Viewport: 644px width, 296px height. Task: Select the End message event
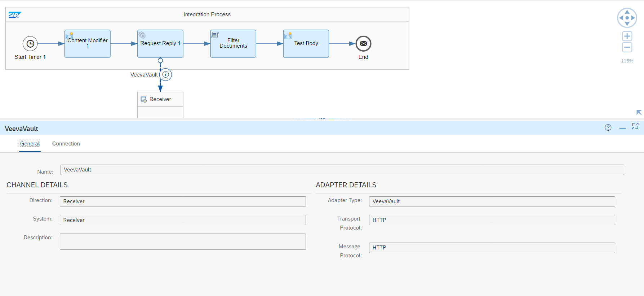(364, 44)
